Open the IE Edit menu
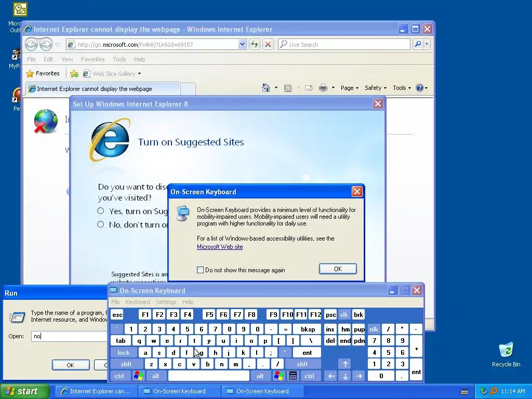 pos(48,59)
